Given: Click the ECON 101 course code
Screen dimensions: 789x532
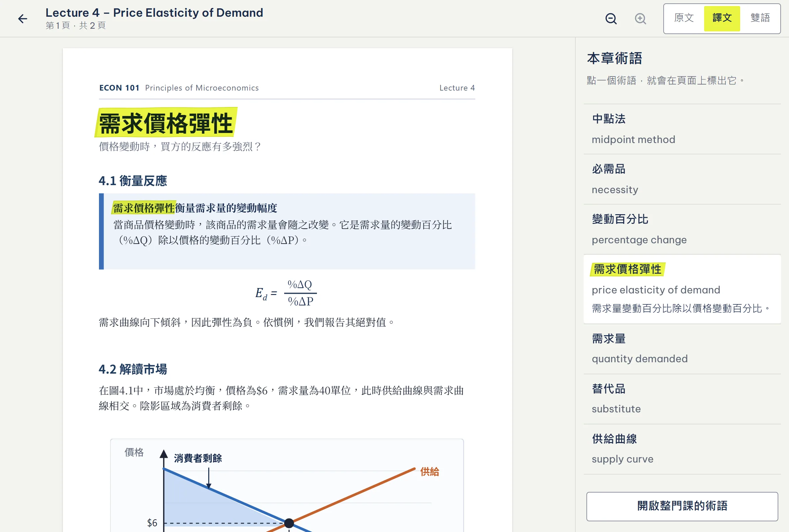Looking at the screenshot, I should click(119, 88).
